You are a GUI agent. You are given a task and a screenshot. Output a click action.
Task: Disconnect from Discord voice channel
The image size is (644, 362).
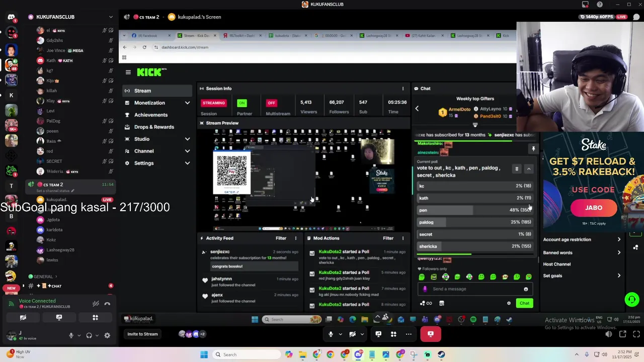point(107,304)
